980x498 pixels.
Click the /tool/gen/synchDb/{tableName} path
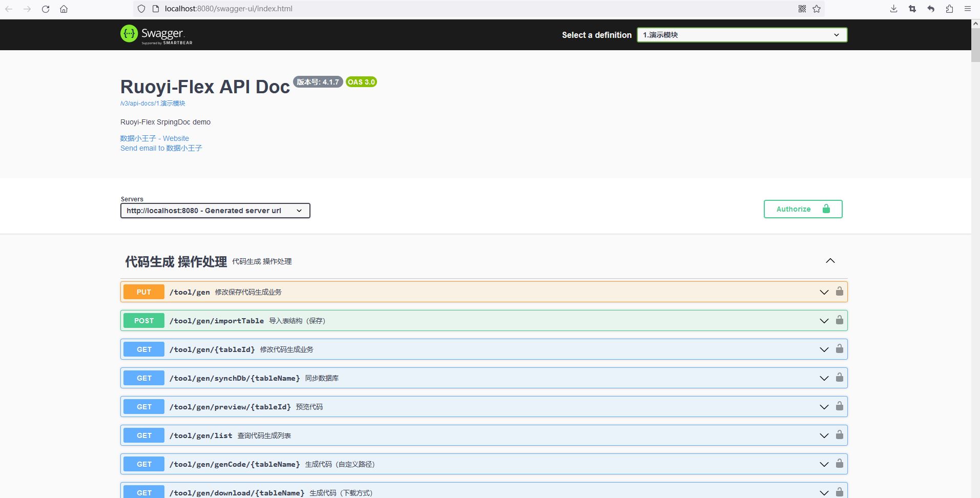coord(235,378)
